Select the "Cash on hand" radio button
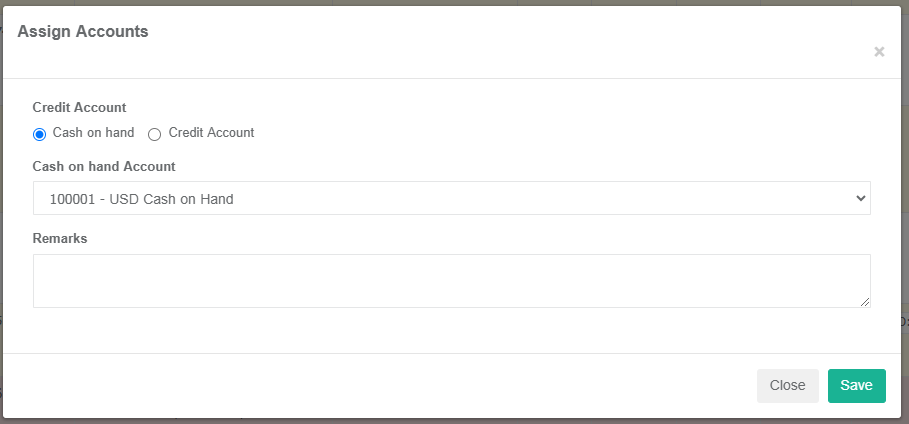This screenshot has width=909, height=424. [40, 134]
